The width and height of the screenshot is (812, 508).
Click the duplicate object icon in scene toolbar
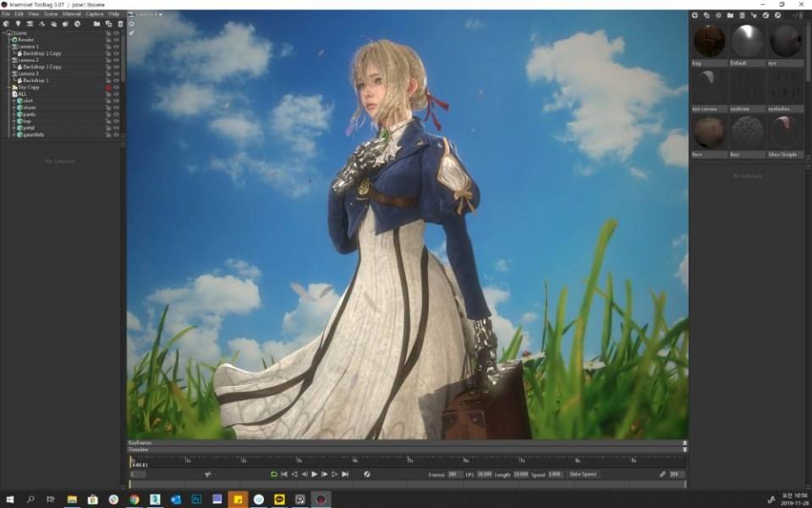(109, 24)
